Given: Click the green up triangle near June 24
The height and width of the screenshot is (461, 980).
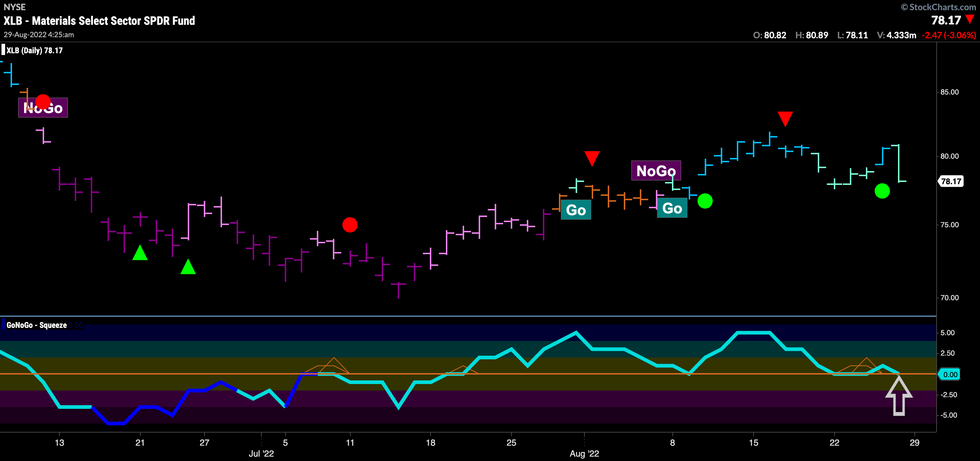Looking at the screenshot, I should [188, 267].
